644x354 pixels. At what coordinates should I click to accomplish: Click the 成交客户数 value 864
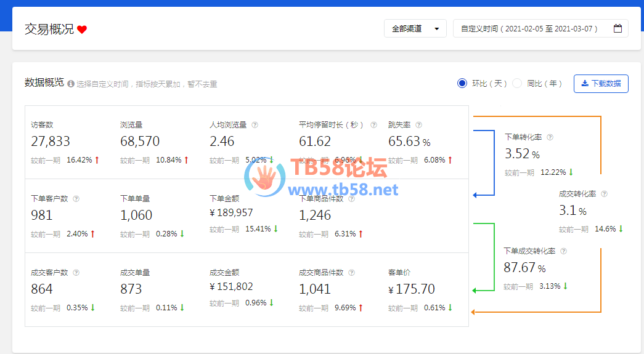[41, 289]
